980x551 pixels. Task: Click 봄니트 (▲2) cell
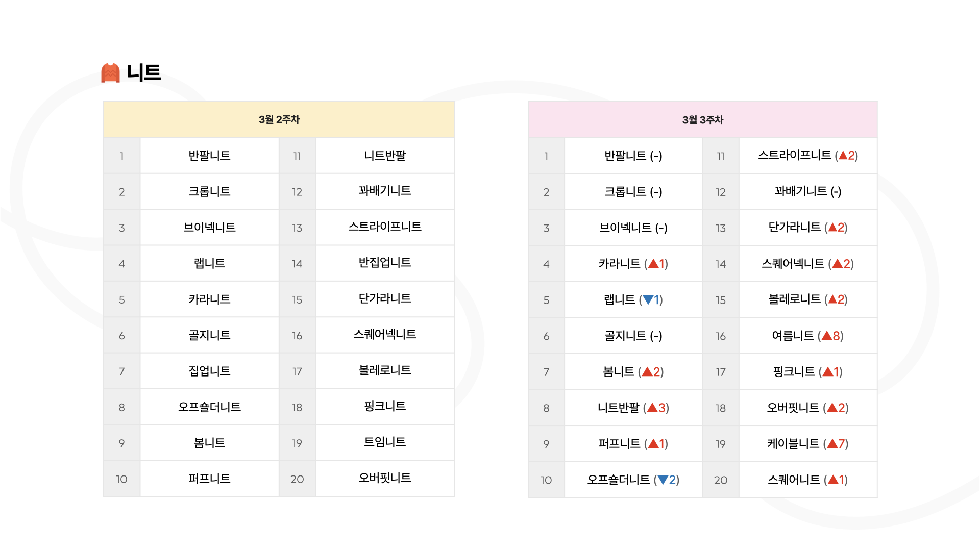(x=633, y=372)
